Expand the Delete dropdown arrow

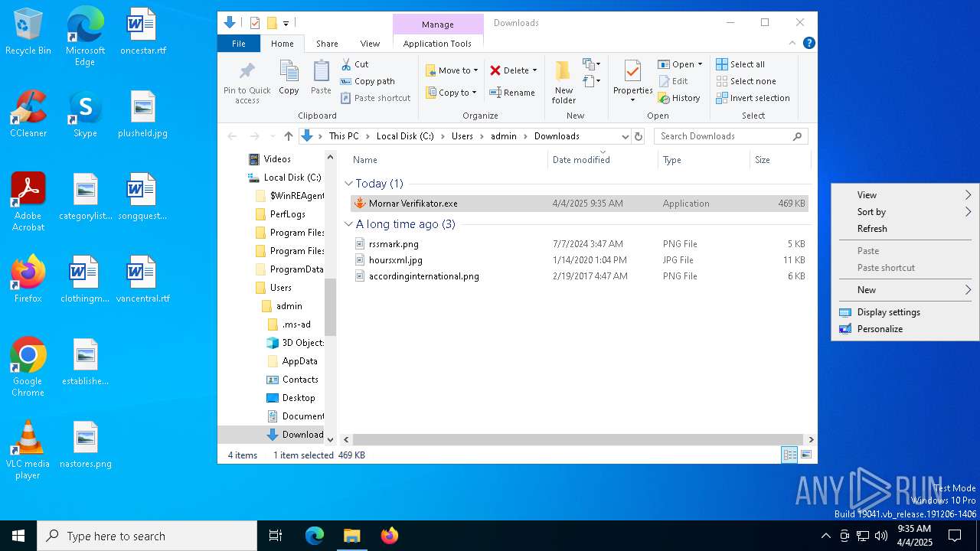pos(534,70)
